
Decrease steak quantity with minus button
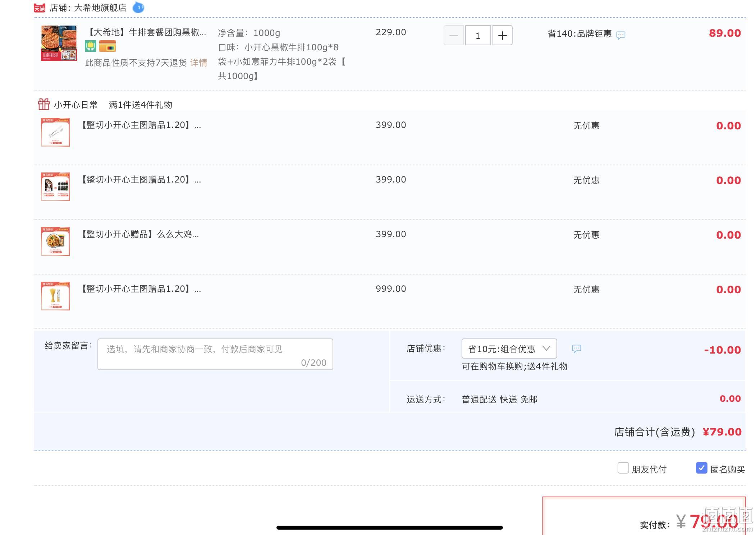[x=453, y=35]
